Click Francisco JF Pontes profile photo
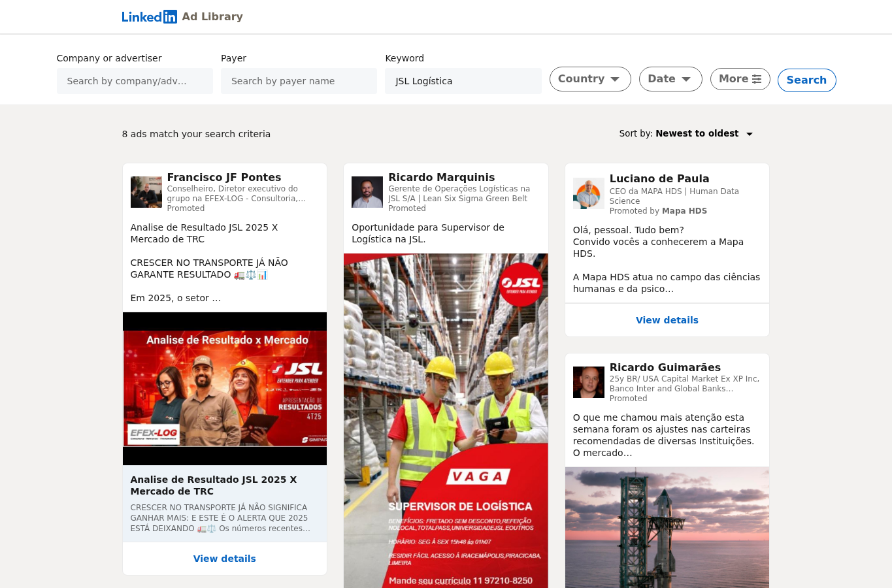Viewport: 892px width, 588px height. (x=146, y=192)
